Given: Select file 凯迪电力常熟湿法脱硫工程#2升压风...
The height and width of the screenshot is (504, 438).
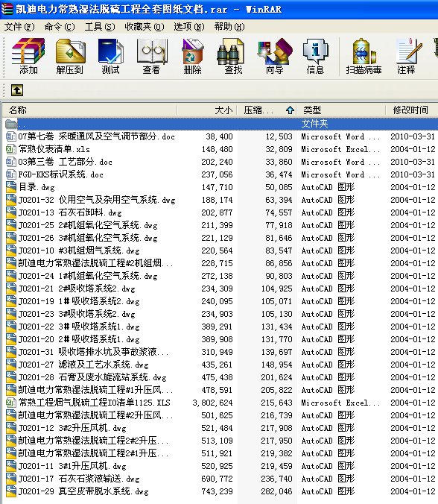Looking at the screenshot, I should tap(95, 415).
